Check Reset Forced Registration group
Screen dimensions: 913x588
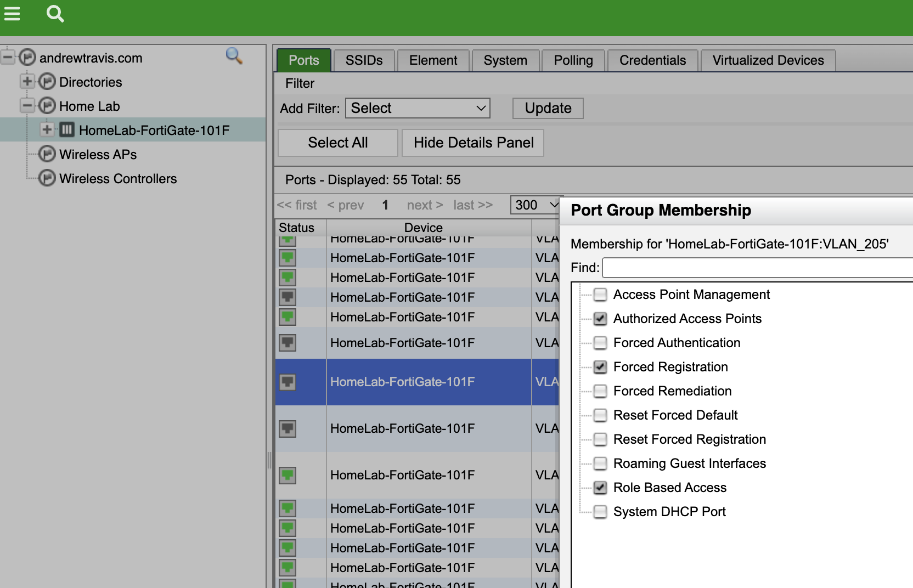(600, 439)
